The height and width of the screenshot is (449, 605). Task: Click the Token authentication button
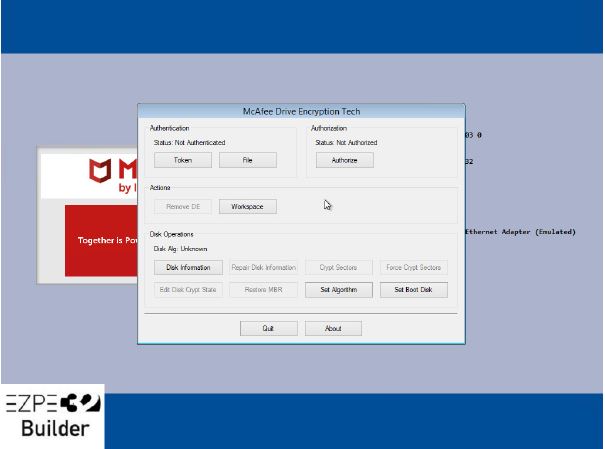(x=183, y=160)
